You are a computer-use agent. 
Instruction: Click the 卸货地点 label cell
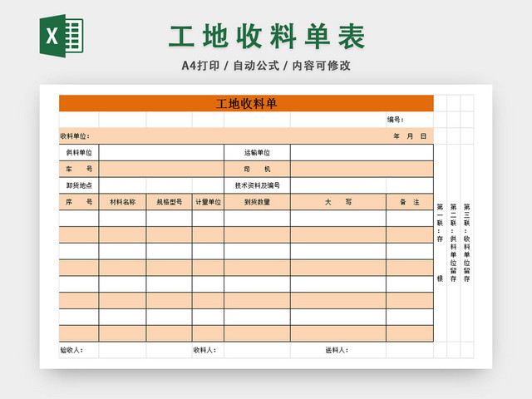click(79, 185)
